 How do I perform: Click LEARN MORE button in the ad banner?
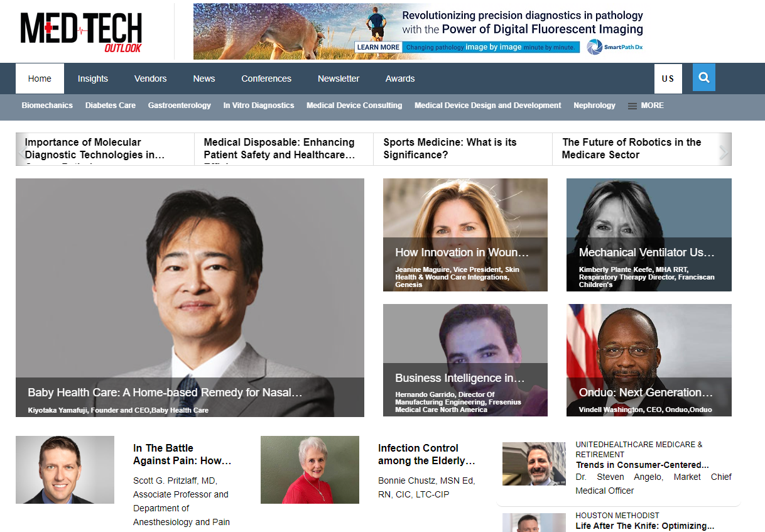pos(378,47)
